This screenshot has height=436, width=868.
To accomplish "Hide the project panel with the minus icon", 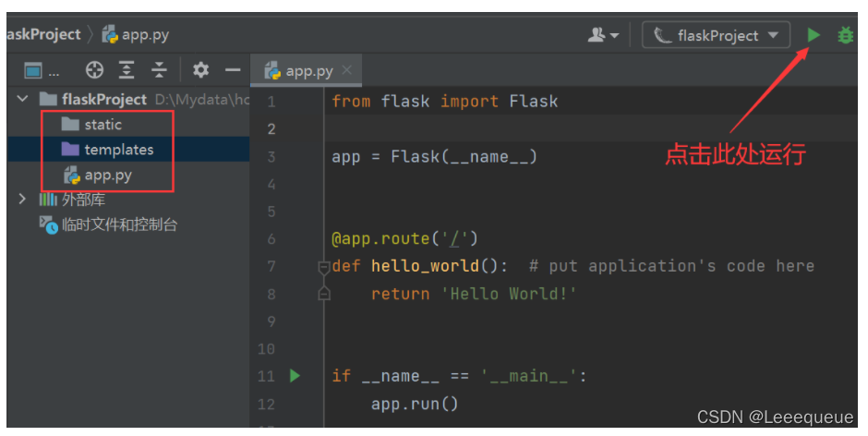I will click(233, 70).
